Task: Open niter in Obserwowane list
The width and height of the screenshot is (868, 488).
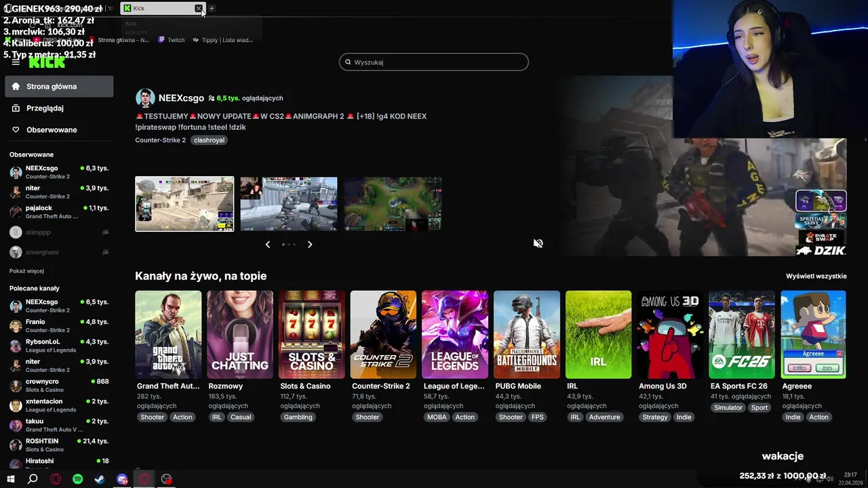Action: click(59, 192)
